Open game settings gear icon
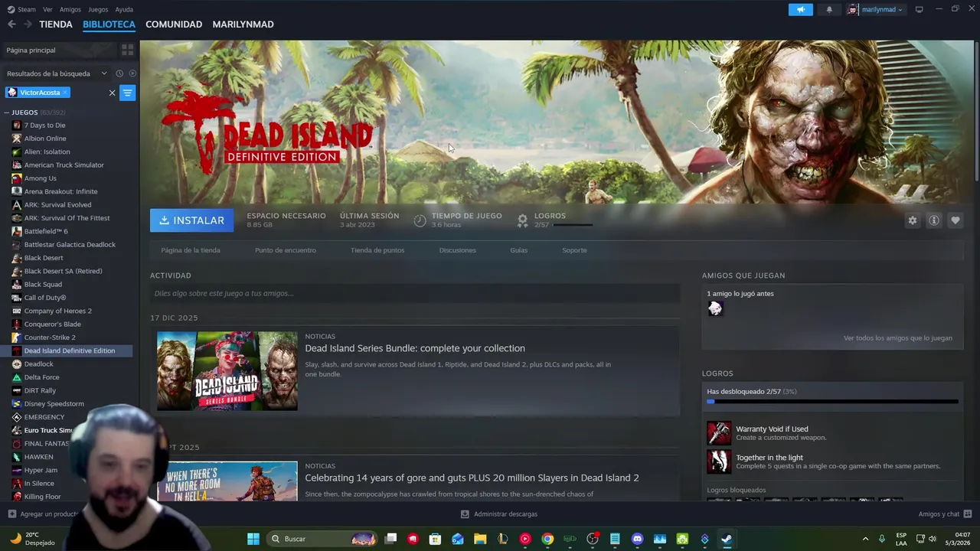The image size is (980, 551). (x=912, y=220)
